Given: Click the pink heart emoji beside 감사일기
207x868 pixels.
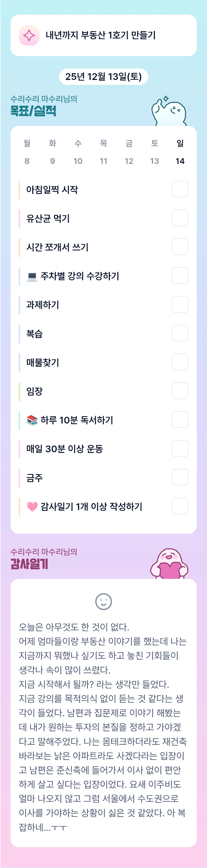Looking at the screenshot, I should click(32, 507).
